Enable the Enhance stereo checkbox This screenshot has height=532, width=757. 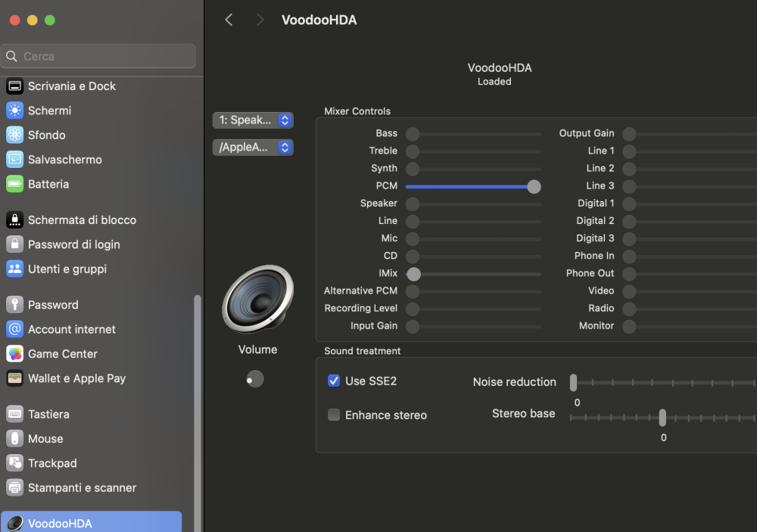(334, 415)
